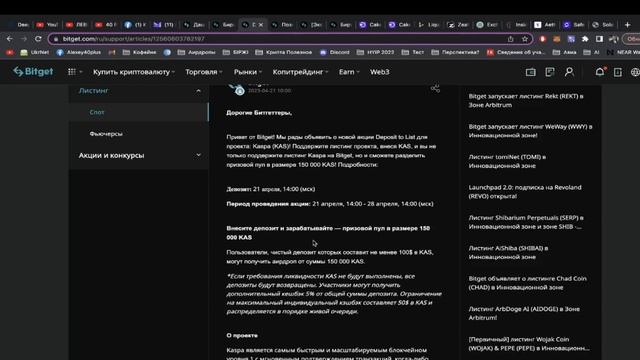Open the ArbDoge AI (AIDOGE) listing article
Screen dimensions: 640x360
[x=524, y=313]
